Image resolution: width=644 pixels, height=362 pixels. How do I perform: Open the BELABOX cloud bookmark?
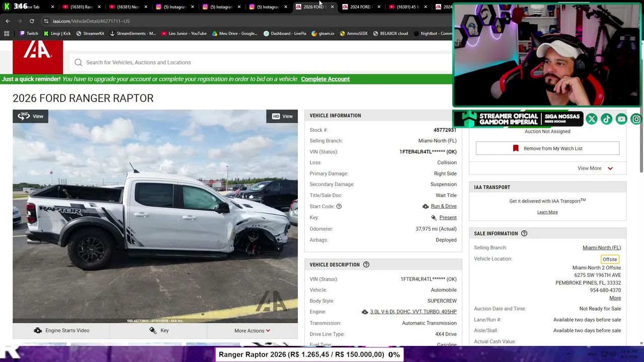point(390,34)
